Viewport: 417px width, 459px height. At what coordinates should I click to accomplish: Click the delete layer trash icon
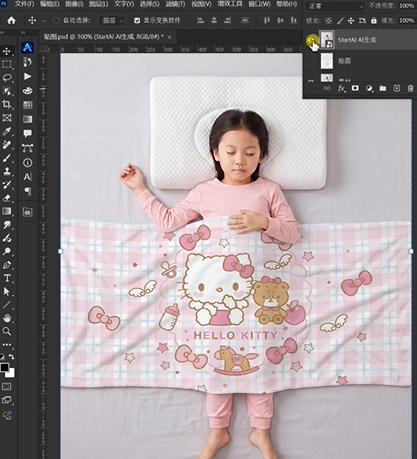(x=410, y=88)
